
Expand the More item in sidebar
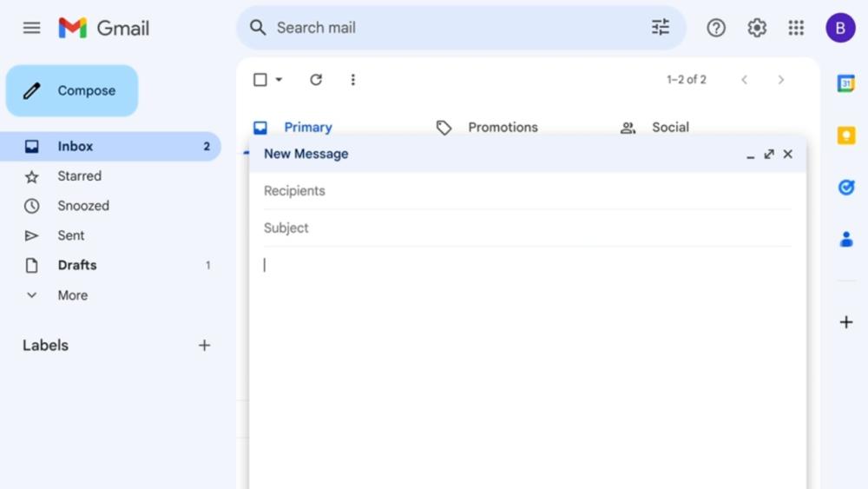[x=72, y=295]
